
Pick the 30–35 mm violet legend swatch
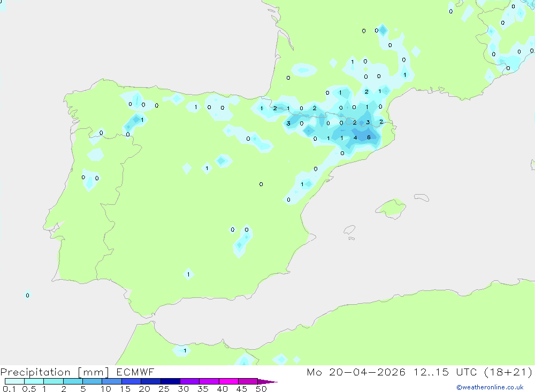tap(190, 381)
